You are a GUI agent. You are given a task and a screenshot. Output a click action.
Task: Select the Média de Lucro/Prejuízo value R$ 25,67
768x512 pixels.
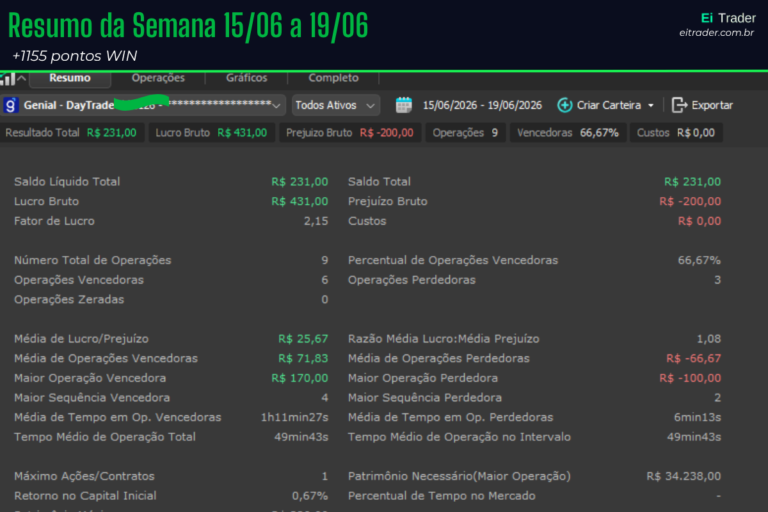(x=303, y=339)
